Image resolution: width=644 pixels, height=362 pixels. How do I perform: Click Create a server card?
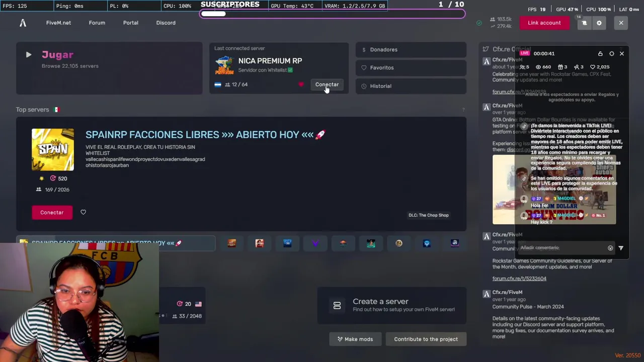(x=392, y=305)
